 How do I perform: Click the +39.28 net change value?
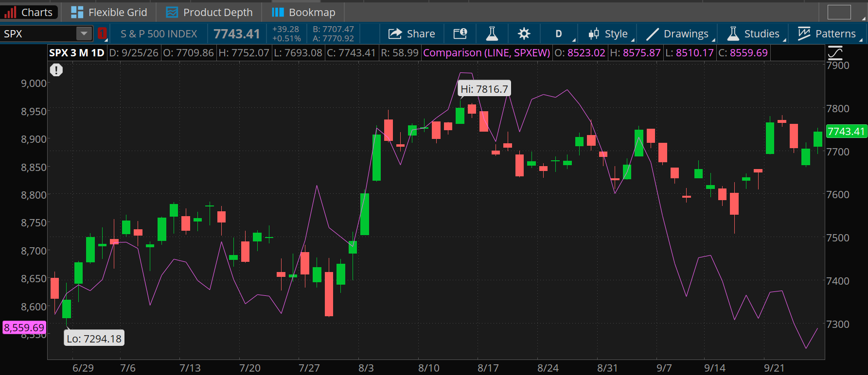click(x=285, y=29)
